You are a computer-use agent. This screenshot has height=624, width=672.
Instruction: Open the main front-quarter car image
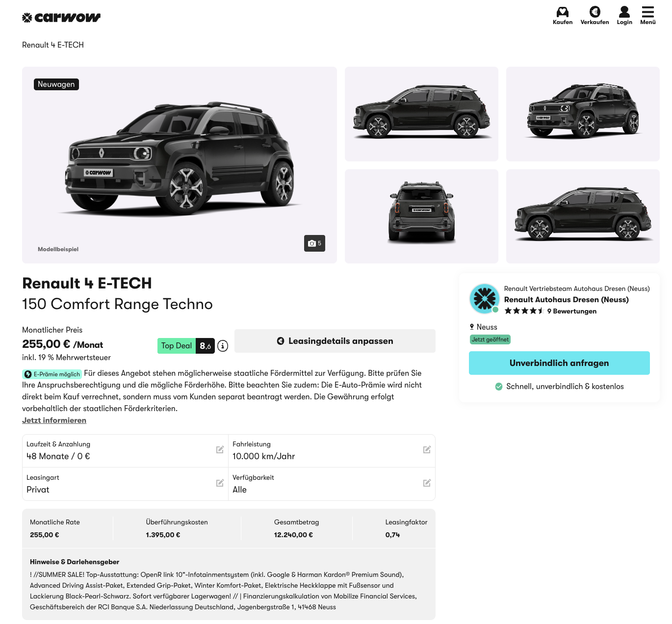coord(180,165)
